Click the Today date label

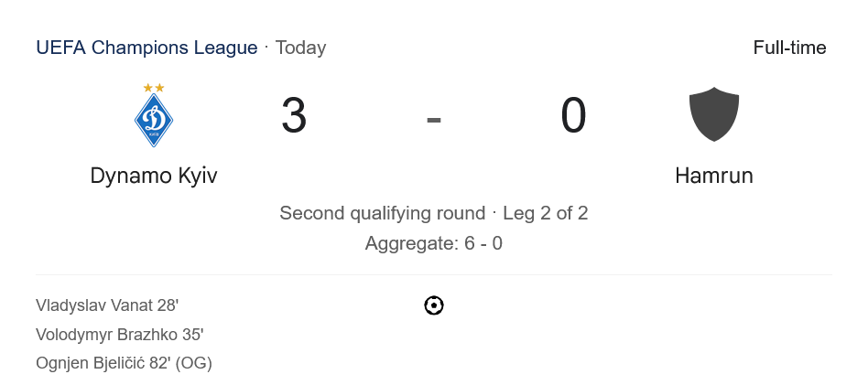300,48
